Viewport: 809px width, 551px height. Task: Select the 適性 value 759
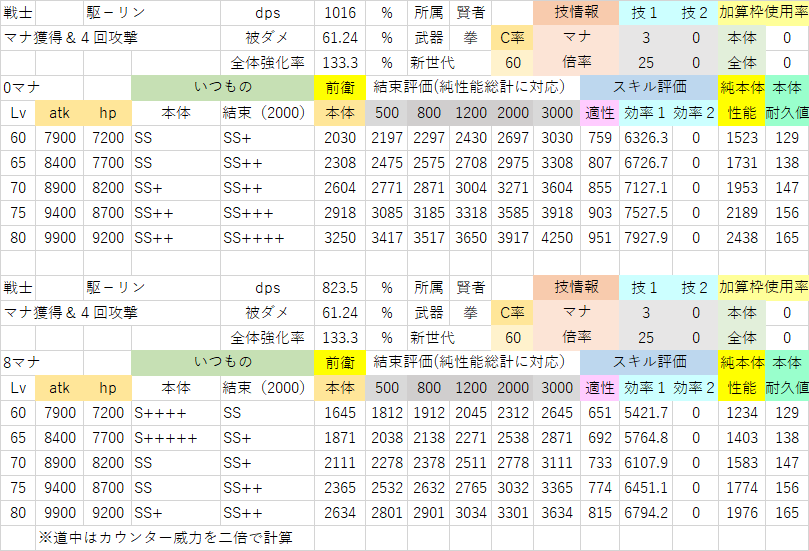[x=600, y=138]
